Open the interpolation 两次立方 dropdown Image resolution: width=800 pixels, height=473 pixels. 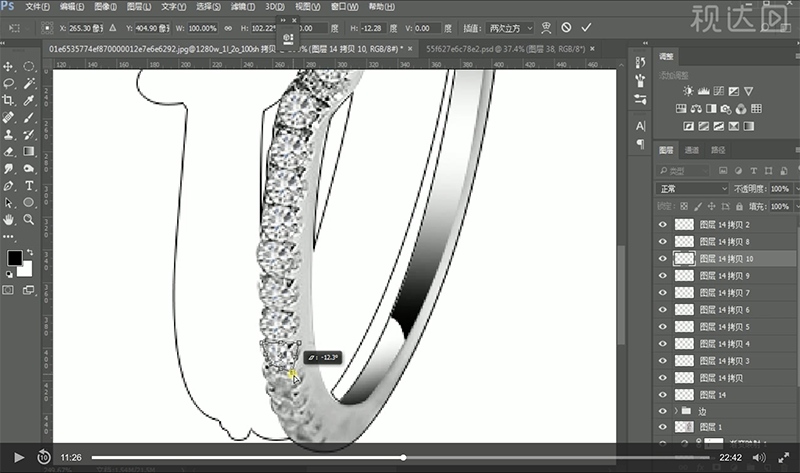click(x=510, y=28)
